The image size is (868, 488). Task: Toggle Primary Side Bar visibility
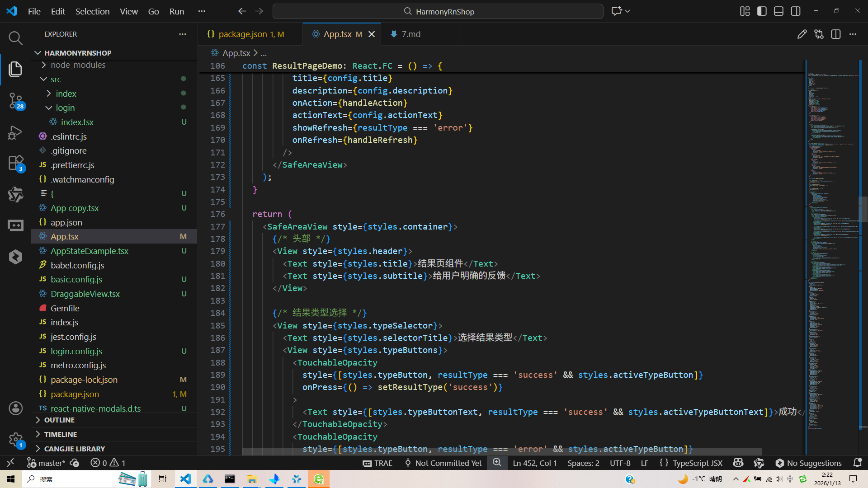click(x=762, y=11)
